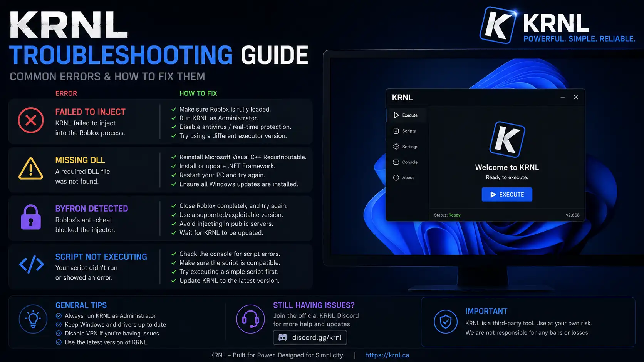Click the FAILED TO INJECT heading
This screenshot has width=644, height=362.
click(91, 112)
